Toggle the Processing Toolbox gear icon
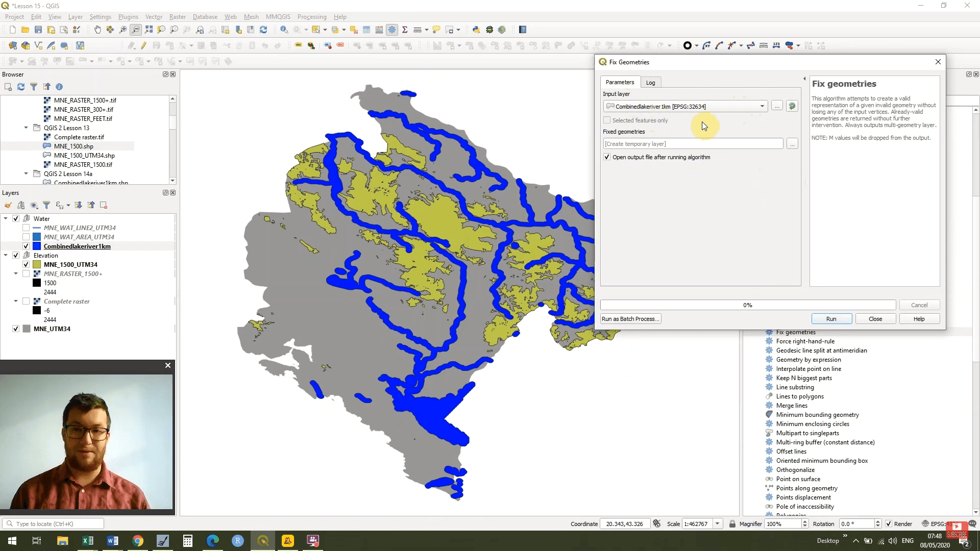The height and width of the screenshot is (551, 980). (392, 30)
